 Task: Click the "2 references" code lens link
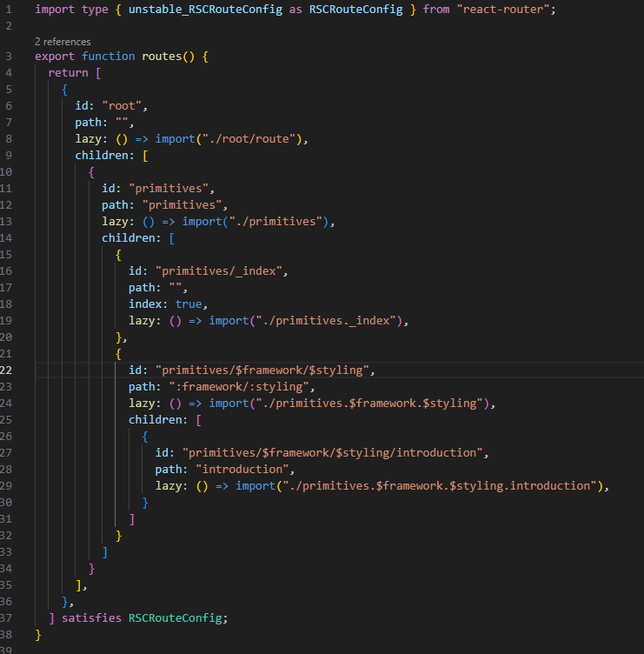[63, 42]
